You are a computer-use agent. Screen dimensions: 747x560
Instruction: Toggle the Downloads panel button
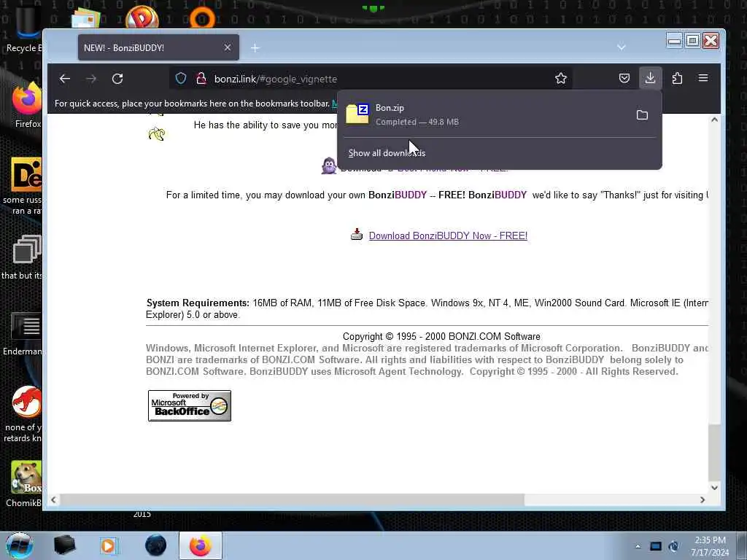(650, 78)
